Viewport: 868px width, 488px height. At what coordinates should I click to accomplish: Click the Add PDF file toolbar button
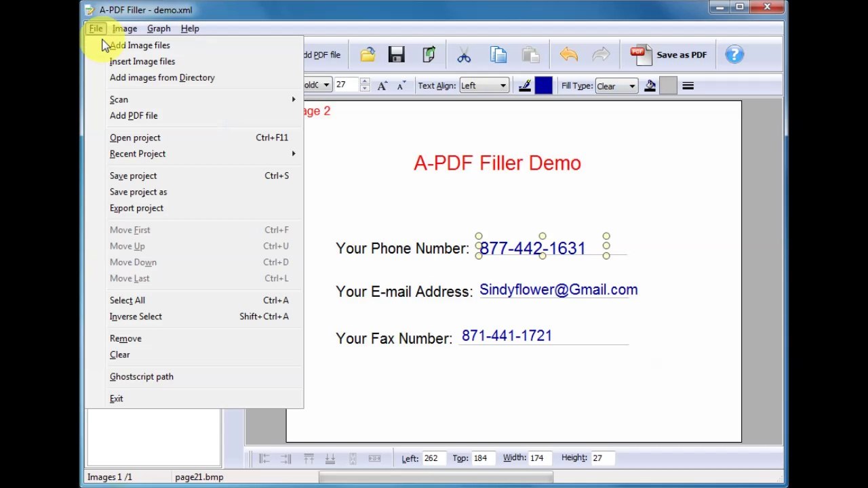(321, 55)
